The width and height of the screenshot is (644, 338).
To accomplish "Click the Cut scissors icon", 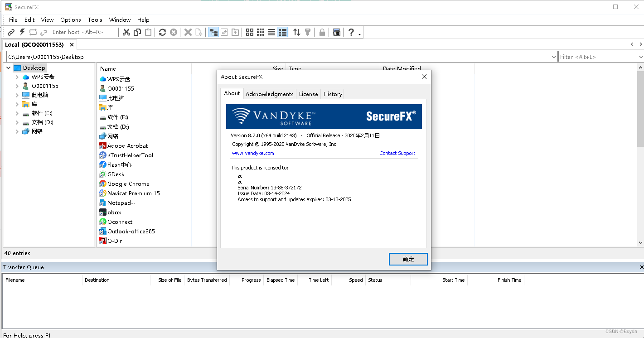I will 126,32.
